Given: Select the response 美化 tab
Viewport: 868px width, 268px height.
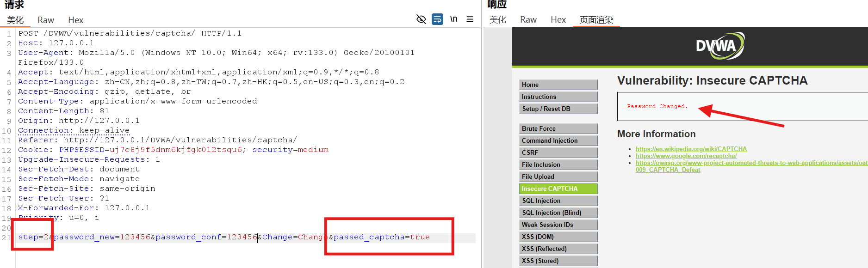Looking at the screenshot, I should (x=498, y=20).
